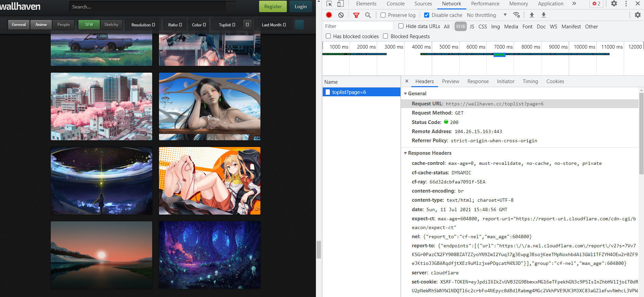Switch to the Elements tab

366,4
